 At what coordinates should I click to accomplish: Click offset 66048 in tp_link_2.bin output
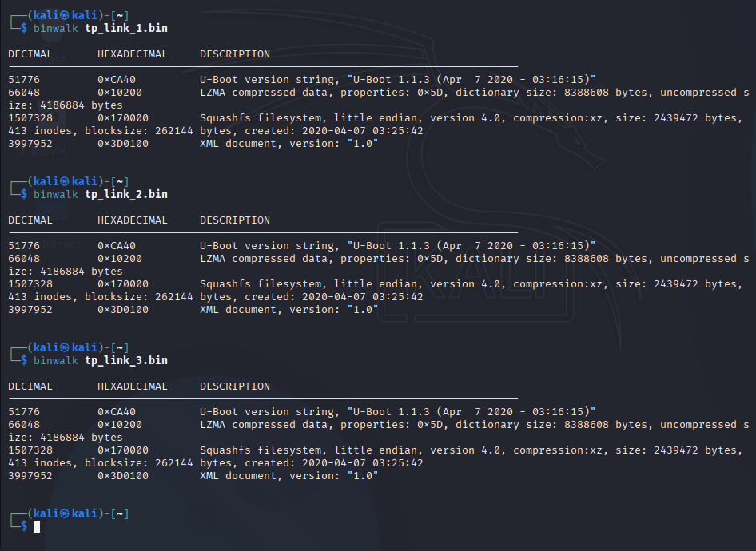24,259
